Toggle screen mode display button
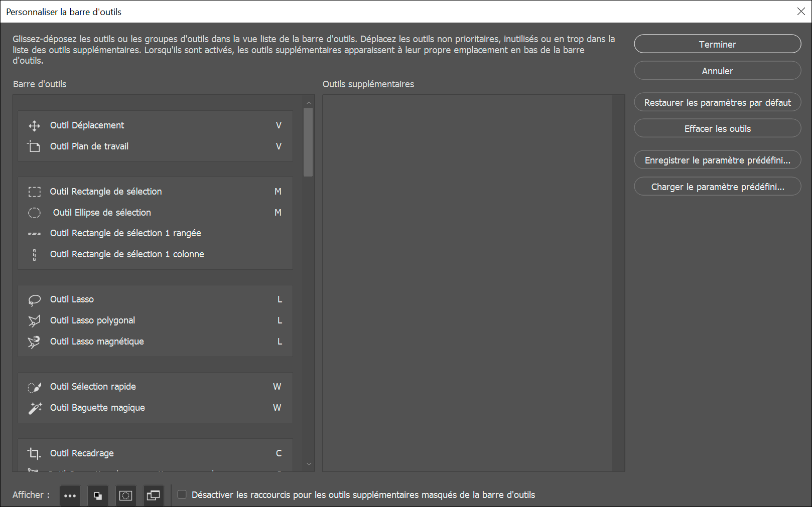Screen dimensions: 812x507 [153, 495]
